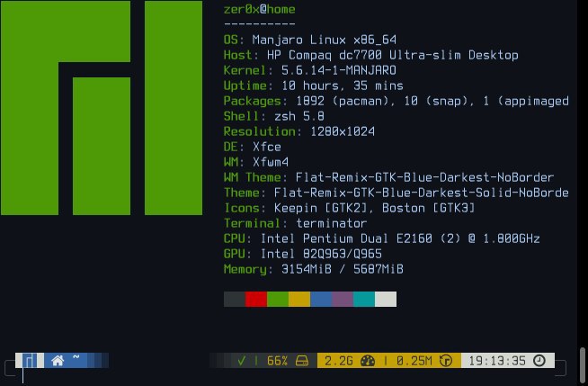Viewport: 588px width, 386px height.
Task: Select the purple color block
Action: tap(343, 299)
